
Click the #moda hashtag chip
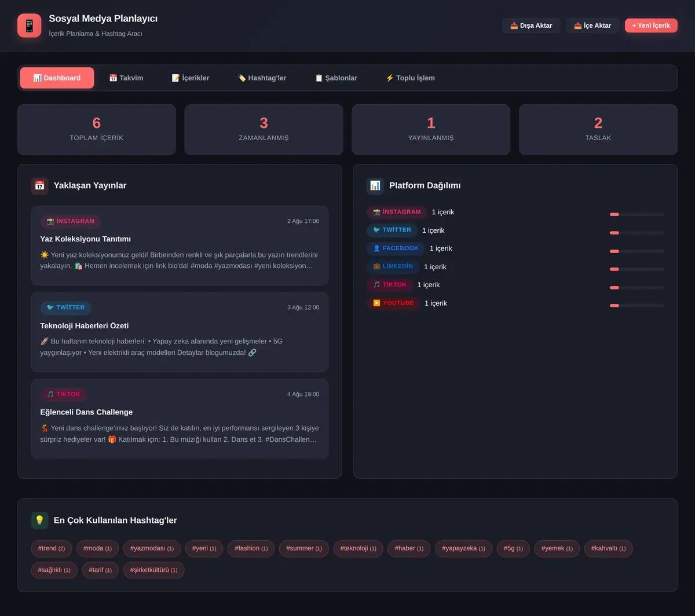[x=97, y=548]
